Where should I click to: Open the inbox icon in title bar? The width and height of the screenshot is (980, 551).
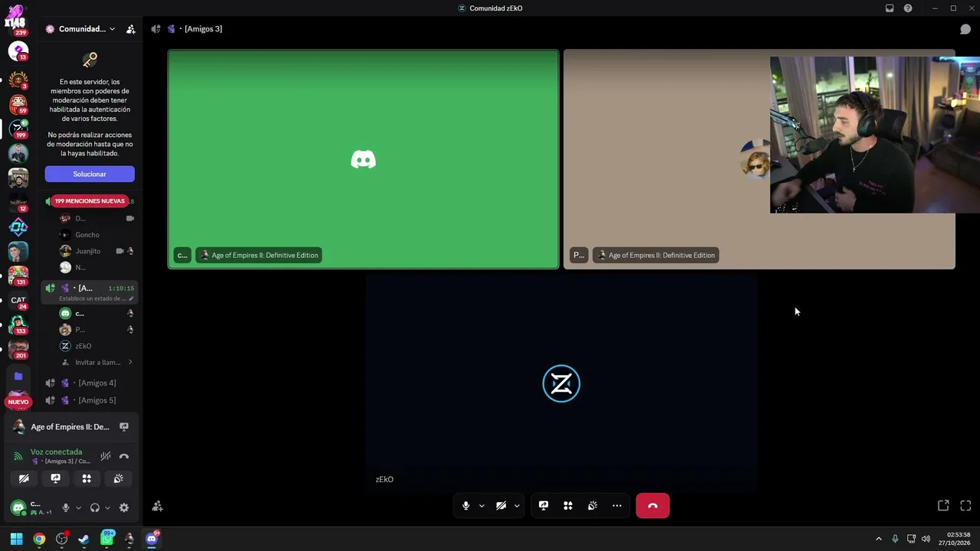(x=890, y=8)
